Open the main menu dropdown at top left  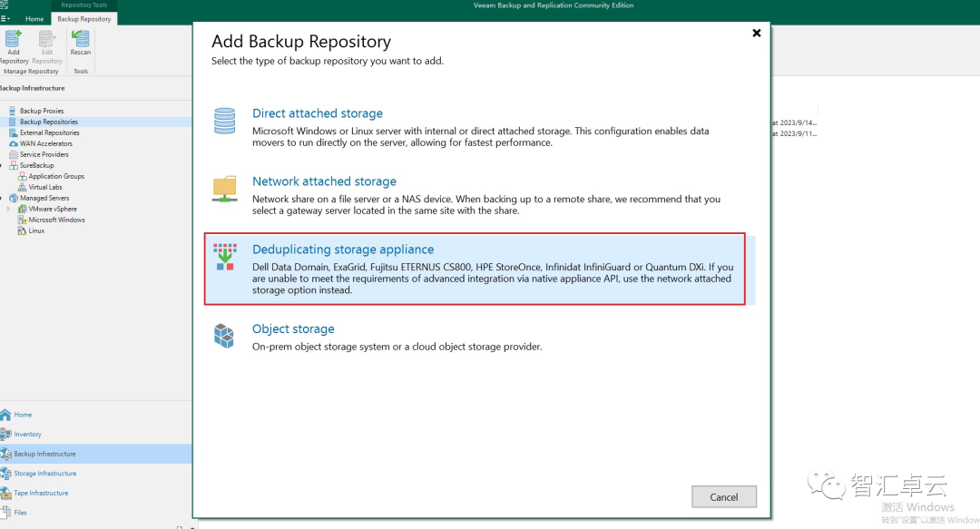[6, 18]
